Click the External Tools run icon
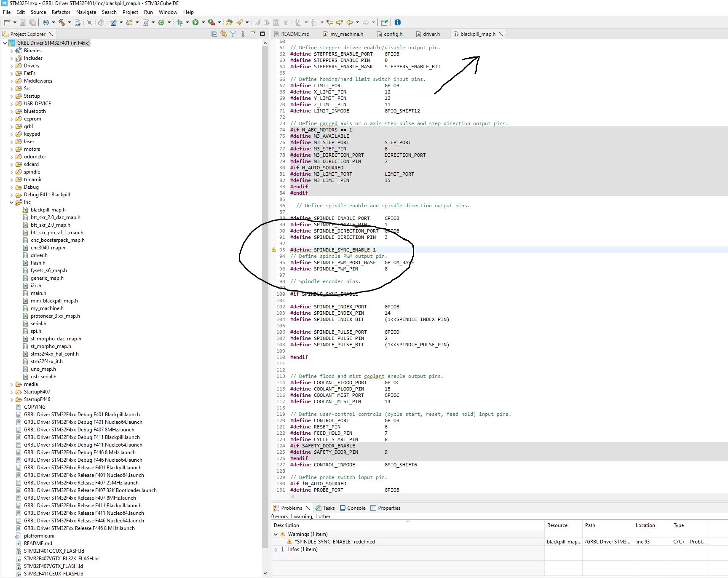Viewport: 728px width, 578px height. 211,22
